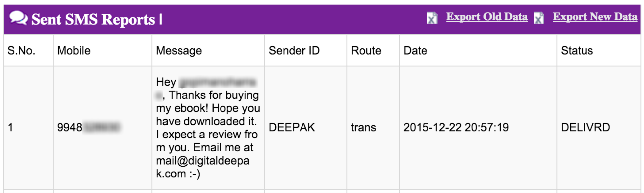
Task: Select the Sender ID column header
Action: click(294, 51)
